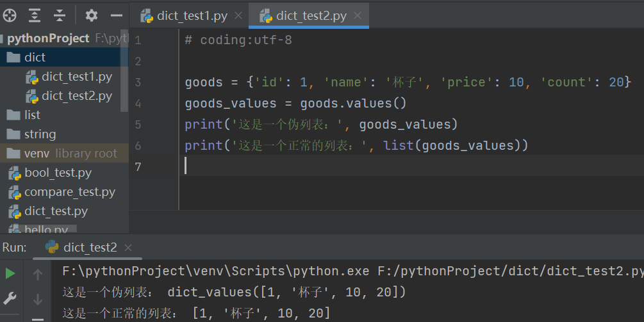Click the Select Opened File crosshair icon
This screenshot has width=644, height=322.
pos(10,15)
